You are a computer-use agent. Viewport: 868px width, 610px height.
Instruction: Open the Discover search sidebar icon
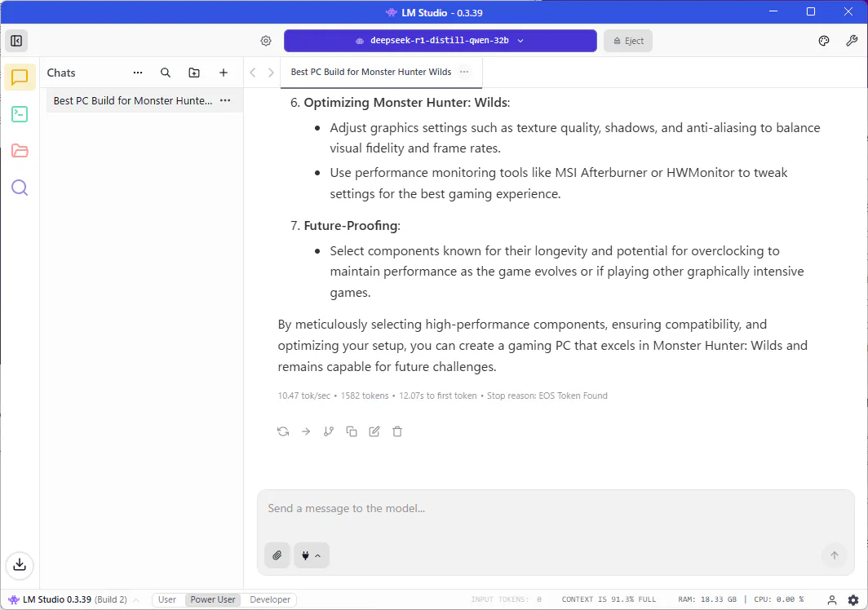coord(20,188)
